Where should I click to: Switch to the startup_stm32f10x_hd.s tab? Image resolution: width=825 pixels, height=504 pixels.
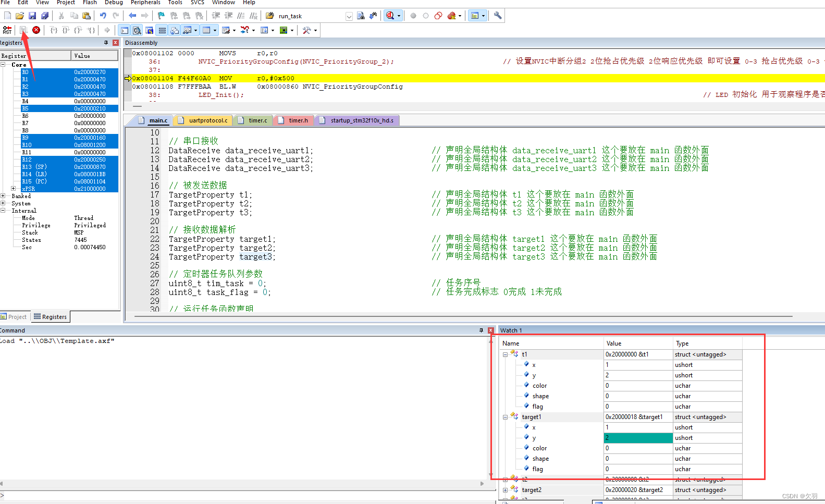(358, 120)
